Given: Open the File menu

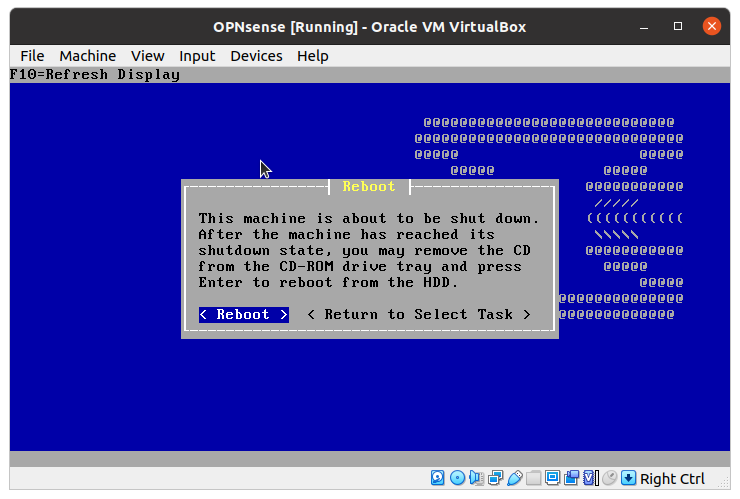Looking at the screenshot, I should coord(32,56).
